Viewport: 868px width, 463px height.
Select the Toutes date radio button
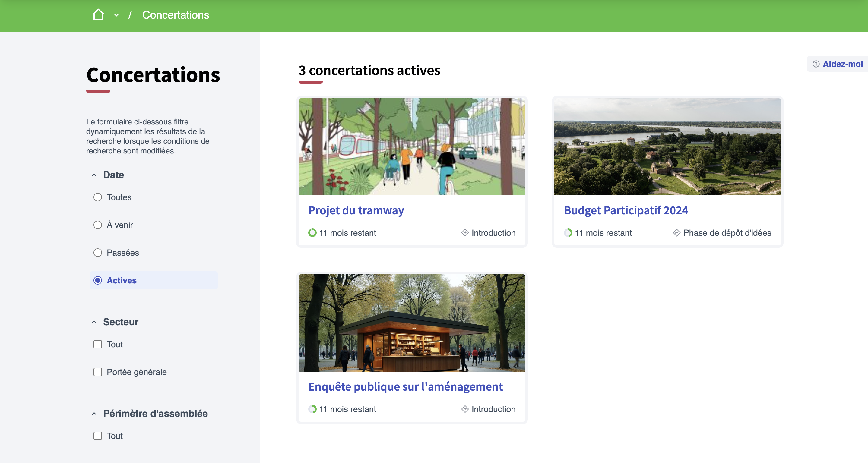coord(98,197)
